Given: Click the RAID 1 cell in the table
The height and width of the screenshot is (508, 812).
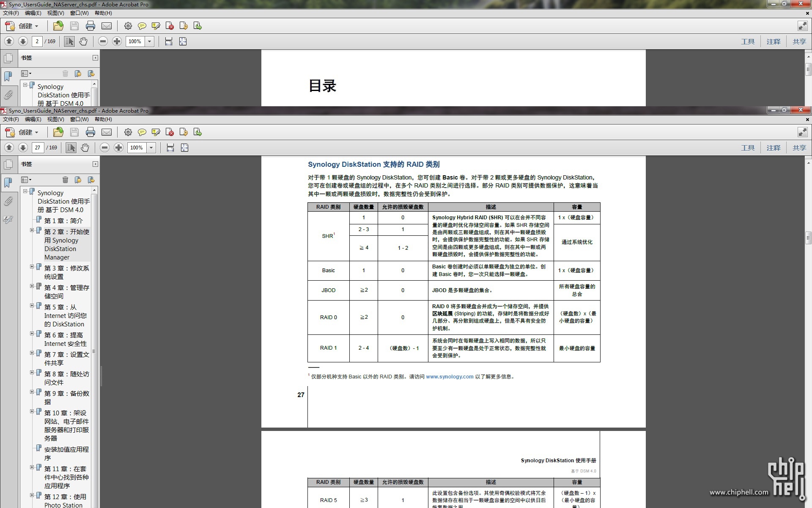Looking at the screenshot, I should click(328, 348).
